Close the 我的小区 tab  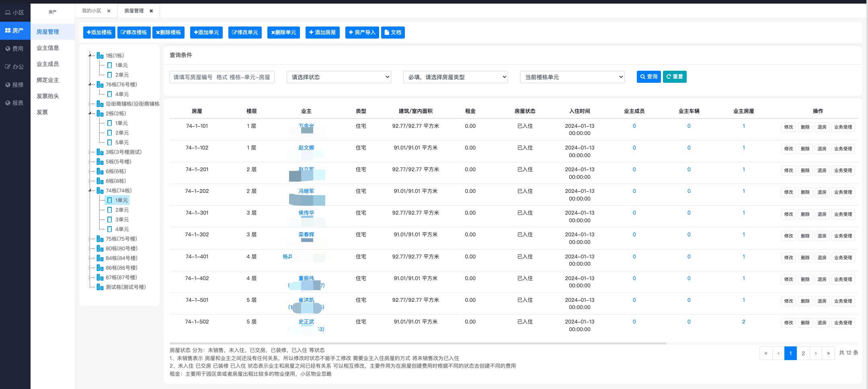(109, 11)
